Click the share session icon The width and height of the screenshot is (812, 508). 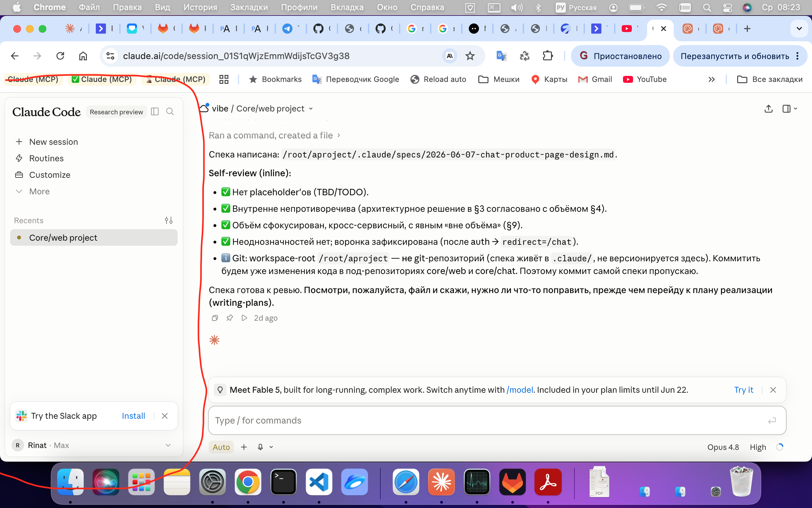768,109
